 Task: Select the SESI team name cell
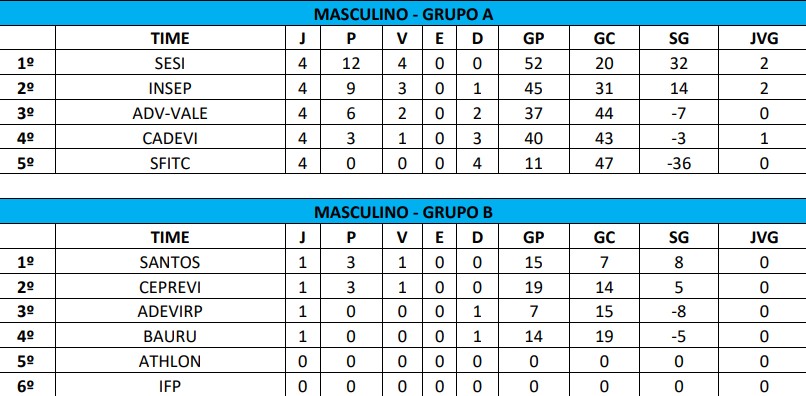click(170, 63)
